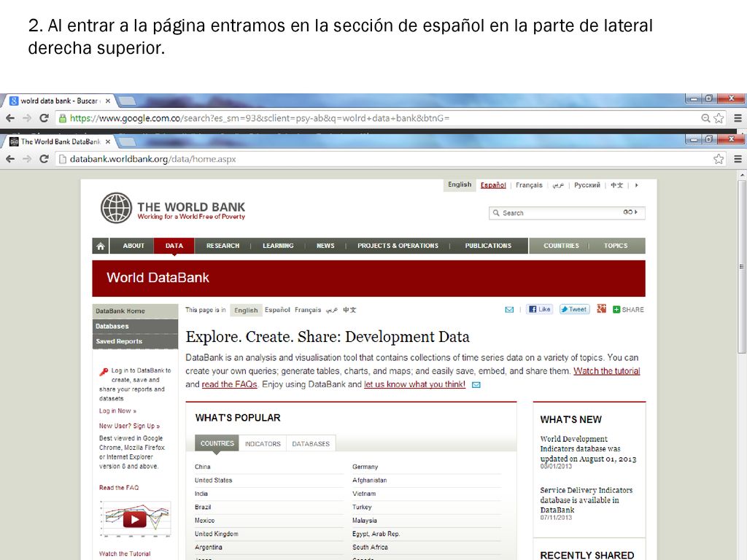Screen dimensions: 747x560
Task: Open the PUBLICATIONS menu
Action: (488, 246)
